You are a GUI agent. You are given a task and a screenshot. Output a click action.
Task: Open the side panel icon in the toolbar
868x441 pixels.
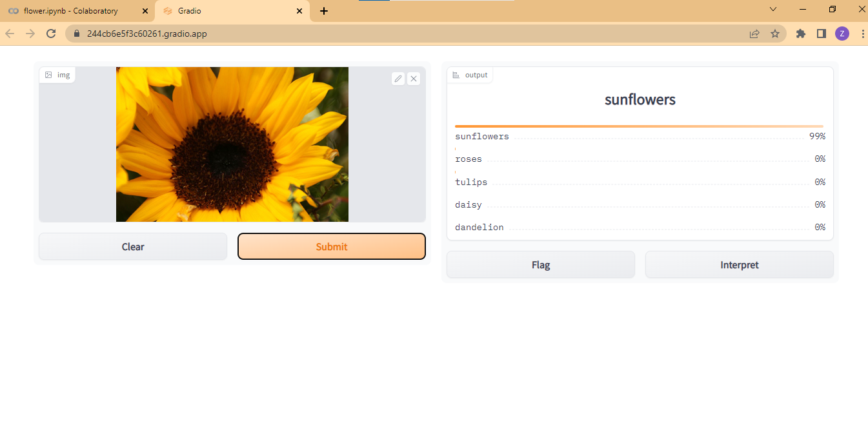820,34
